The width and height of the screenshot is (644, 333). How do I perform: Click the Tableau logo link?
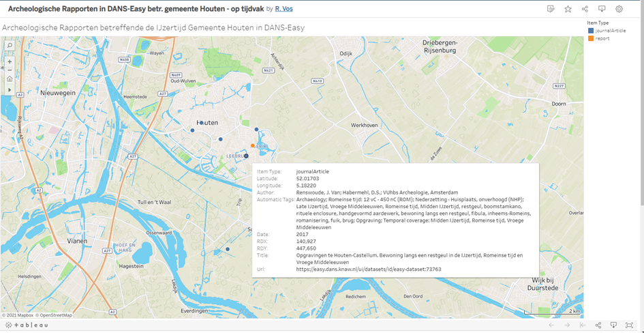tap(28, 325)
